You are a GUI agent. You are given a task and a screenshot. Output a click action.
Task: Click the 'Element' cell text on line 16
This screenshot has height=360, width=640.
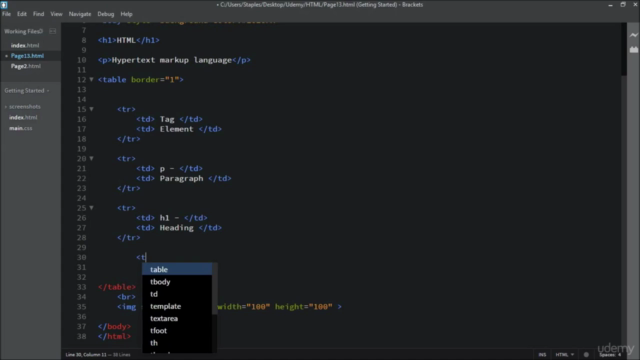pos(176,129)
